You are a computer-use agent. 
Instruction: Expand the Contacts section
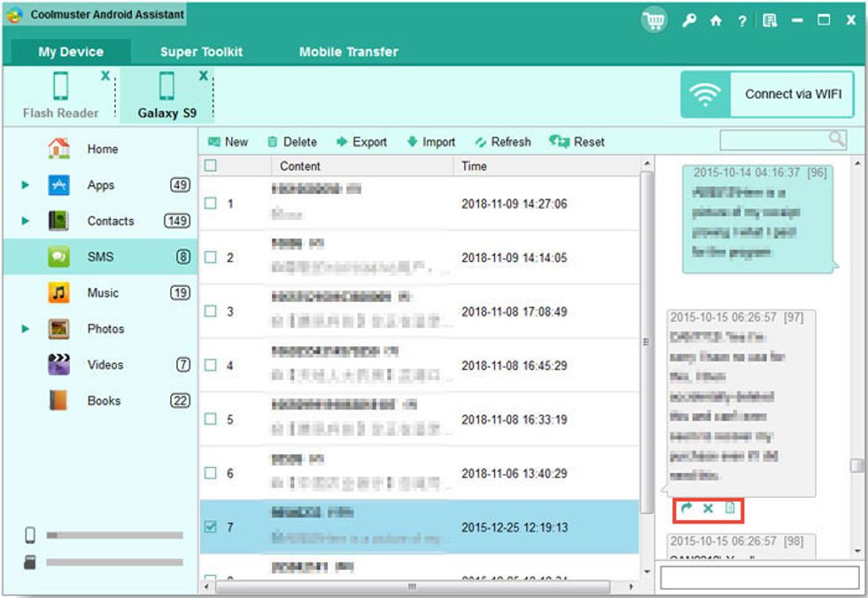click(25, 221)
